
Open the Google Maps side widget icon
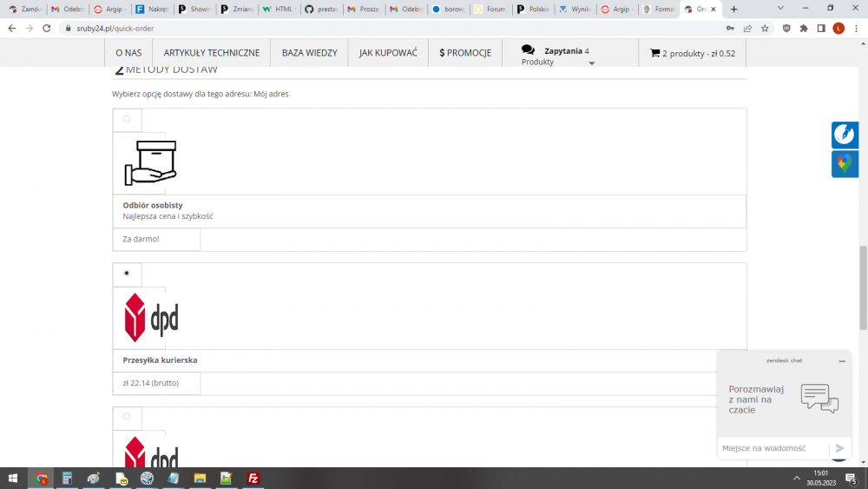(845, 164)
